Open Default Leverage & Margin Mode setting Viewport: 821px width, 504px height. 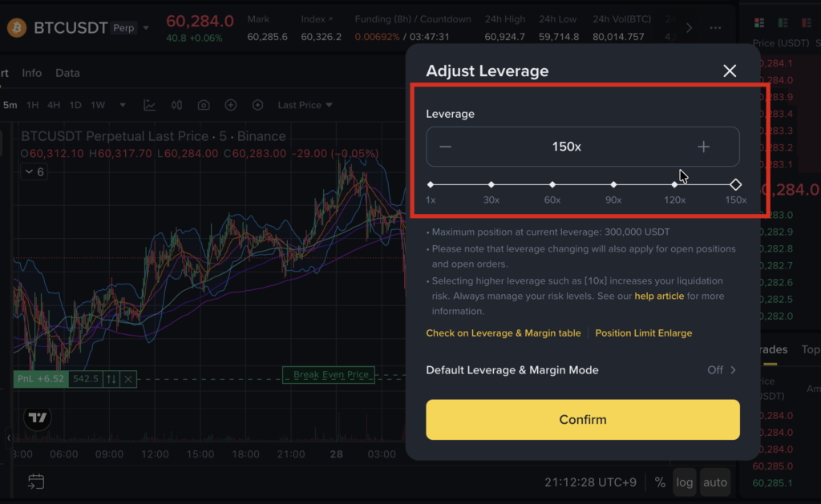[583, 370]
